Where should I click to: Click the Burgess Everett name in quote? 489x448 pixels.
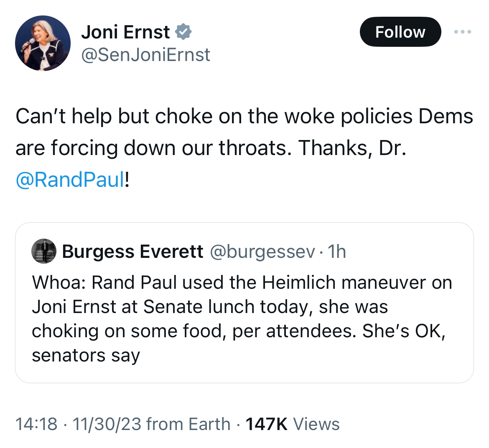pos(133,251)
